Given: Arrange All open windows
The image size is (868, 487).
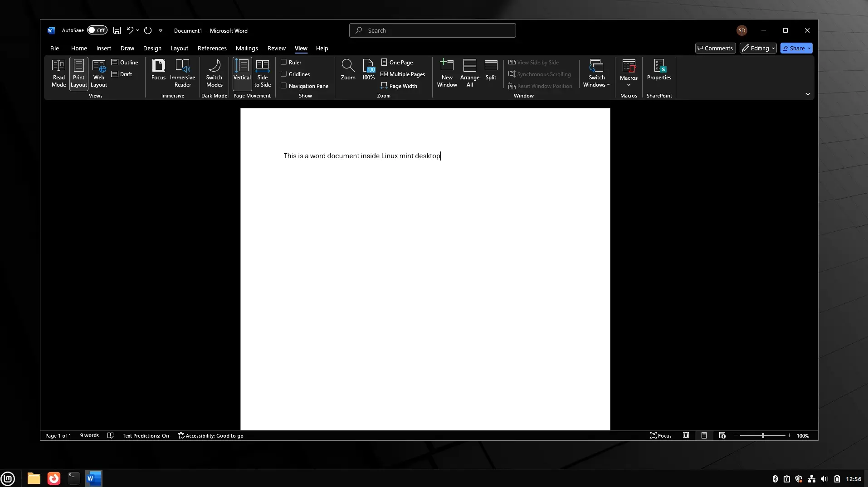Looking at the screenshot, I should click(469, 73).
